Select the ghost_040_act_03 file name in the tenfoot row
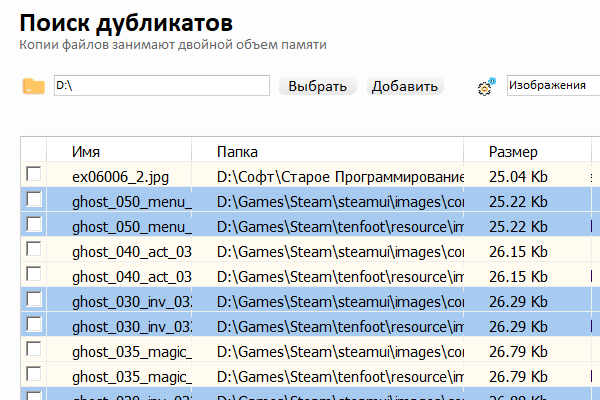 click(x=131, y=277)
